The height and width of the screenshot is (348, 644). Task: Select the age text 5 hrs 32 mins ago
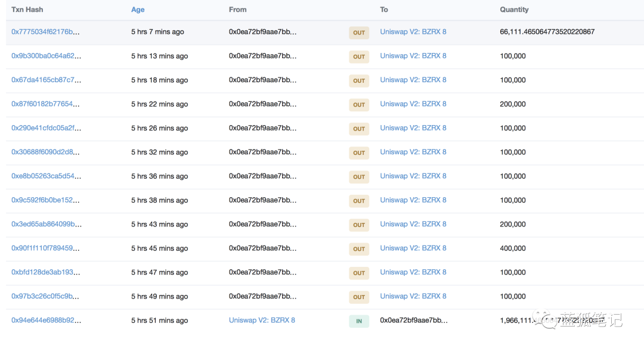click(x=159, y=153)
